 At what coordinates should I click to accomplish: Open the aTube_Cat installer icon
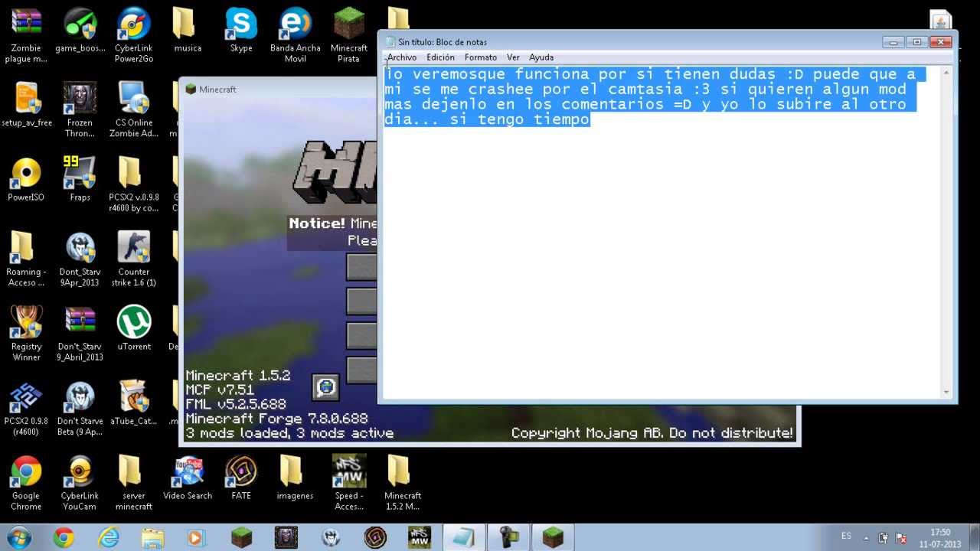133,403
